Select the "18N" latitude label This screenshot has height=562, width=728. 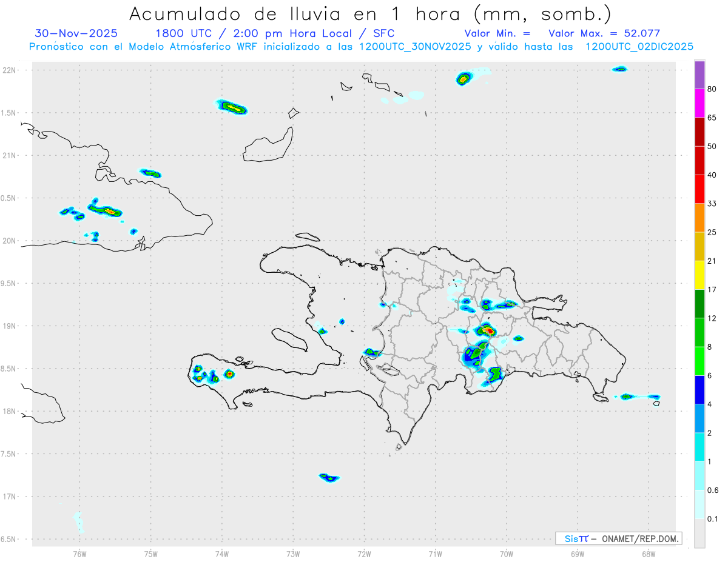click(x=10, y=412)
